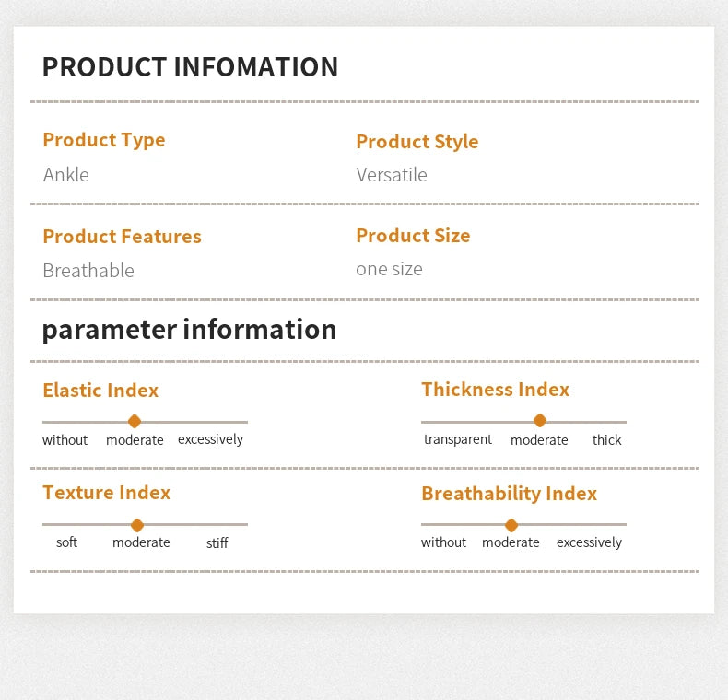This screenshot has width=728, height=700.
Task: Select the Product Type label
Action: point(104,140)
